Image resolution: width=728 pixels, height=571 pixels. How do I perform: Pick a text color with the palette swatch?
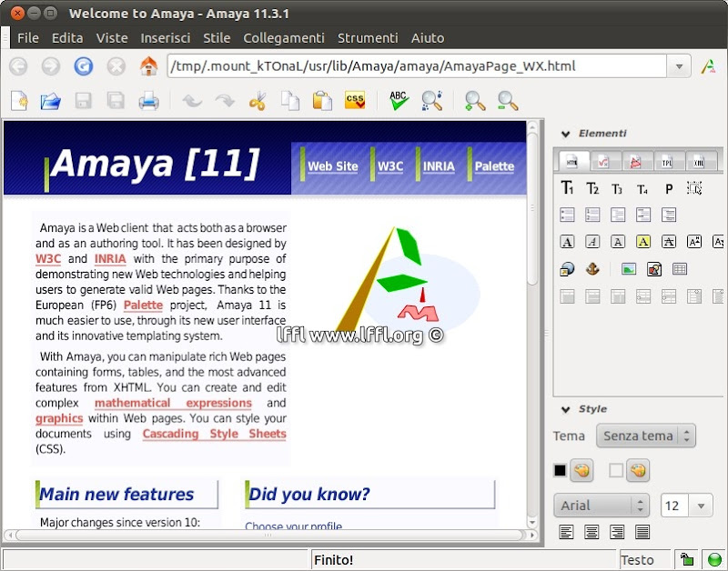pyautogui.click(x=581, y=471)
